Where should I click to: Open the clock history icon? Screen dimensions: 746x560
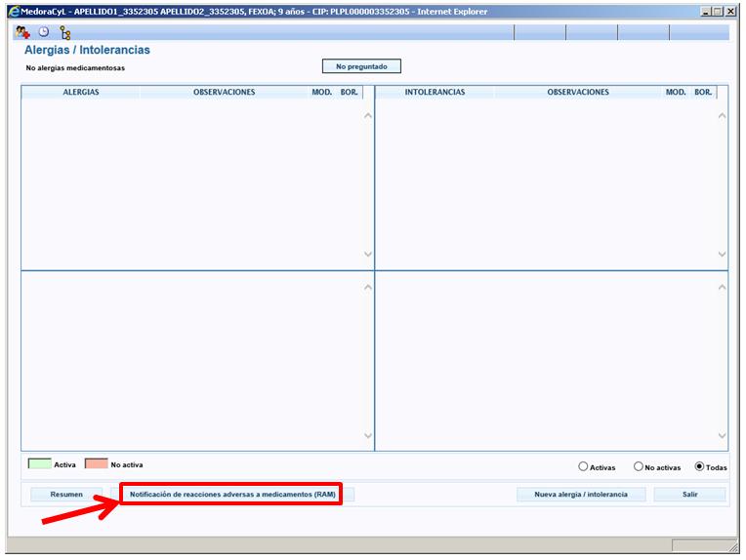(x=44, y=32)
